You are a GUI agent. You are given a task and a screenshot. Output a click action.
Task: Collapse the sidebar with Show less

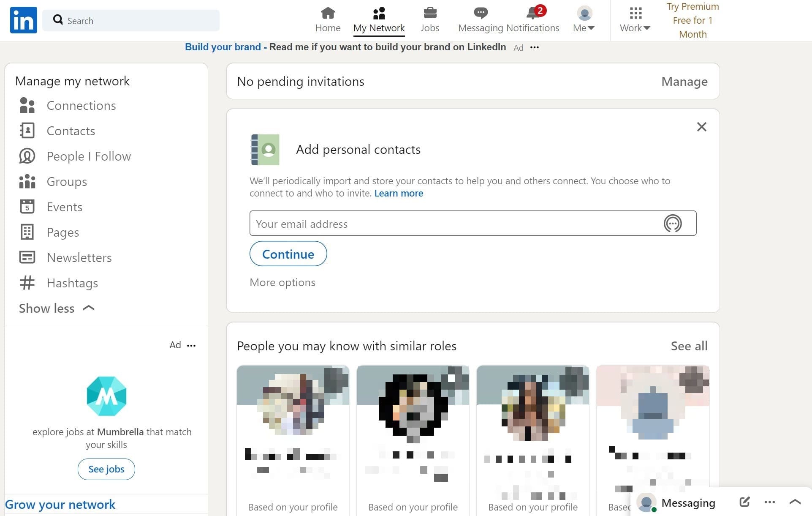click(56, 308)
